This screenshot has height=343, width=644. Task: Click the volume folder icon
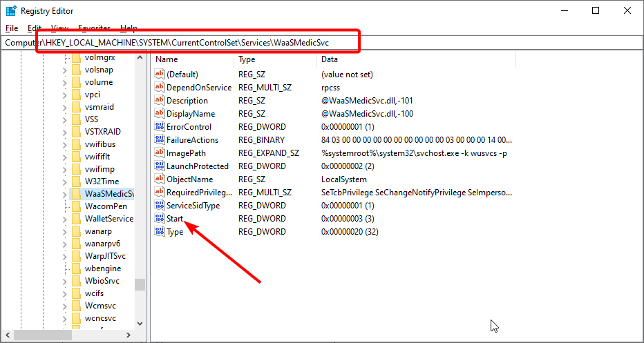point(76,82)
